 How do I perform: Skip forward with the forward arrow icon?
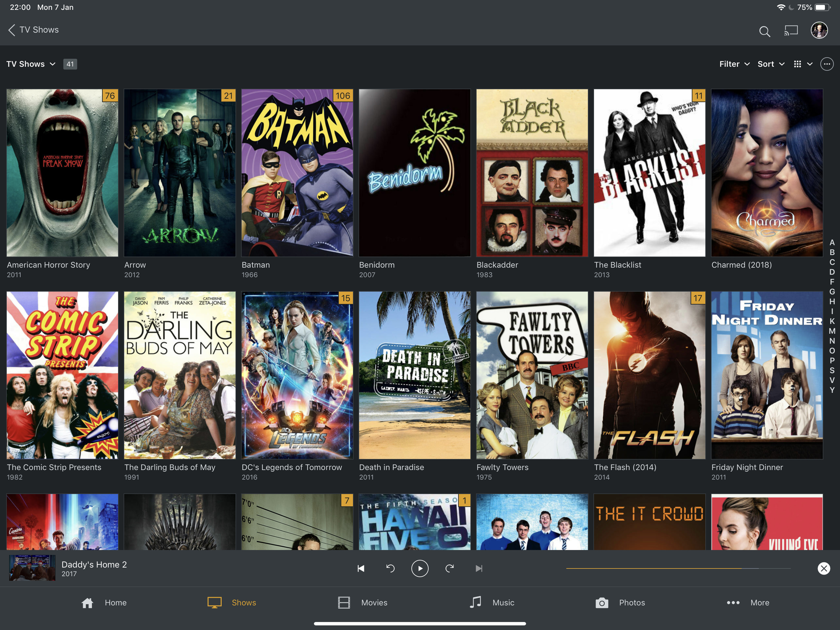tap(449, 568)
